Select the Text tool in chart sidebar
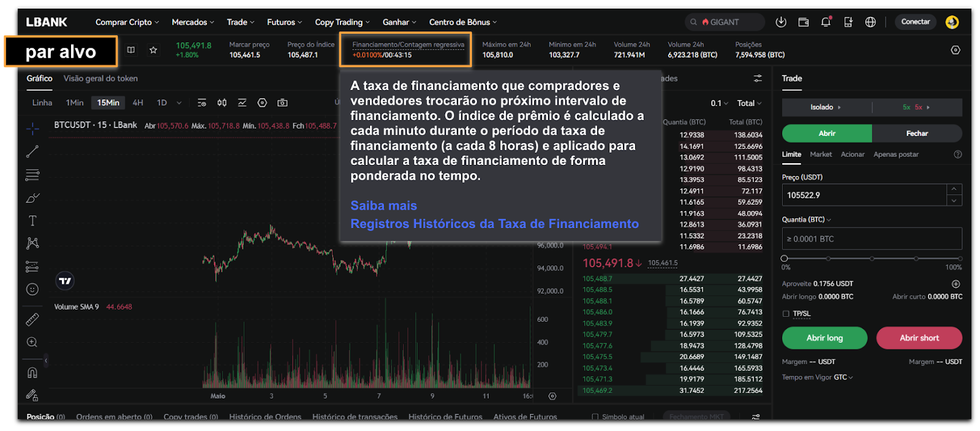Screen dimensions: 980x431 click(x=32, y=221)
